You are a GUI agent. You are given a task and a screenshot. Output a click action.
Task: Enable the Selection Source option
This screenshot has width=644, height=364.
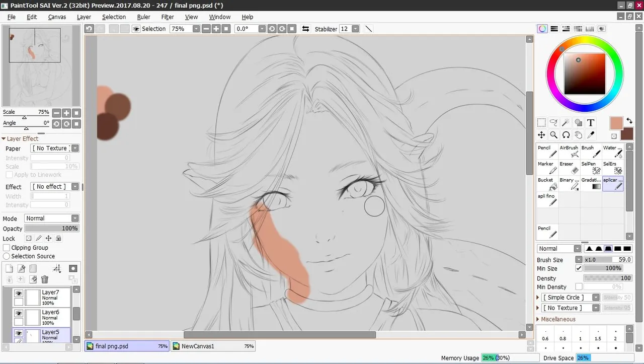click(x=7, y=256)
